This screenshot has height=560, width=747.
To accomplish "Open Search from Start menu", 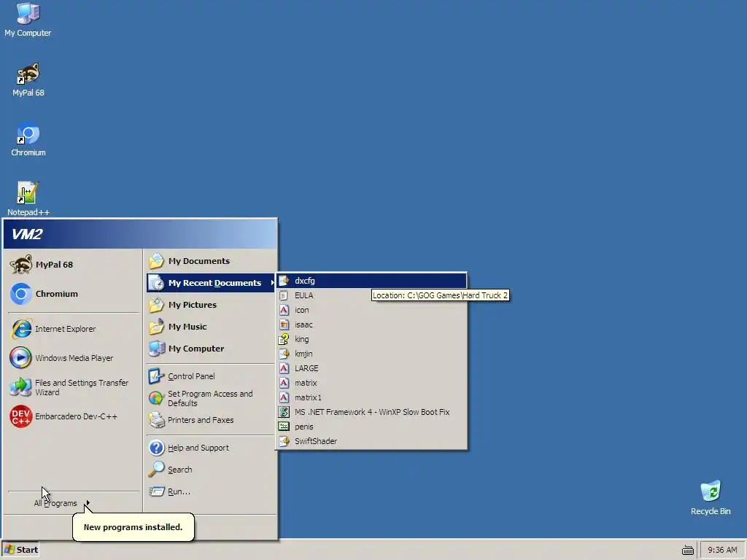I will pyautogui.click(x=211, y=470).
